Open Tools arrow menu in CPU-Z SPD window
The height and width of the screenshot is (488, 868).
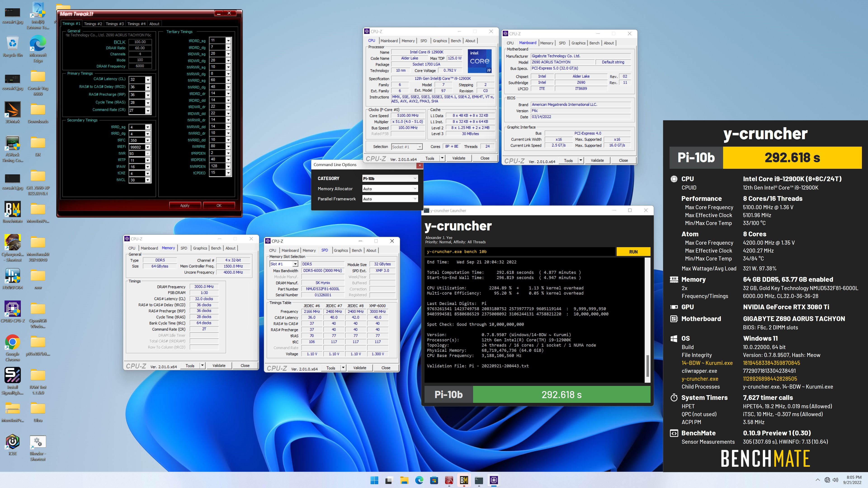tap(343, 368)
